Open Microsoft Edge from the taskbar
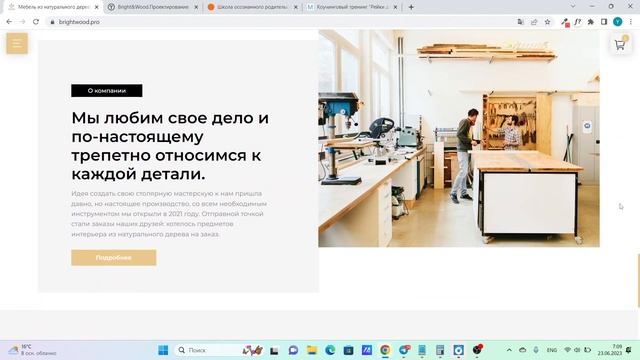The height and width of the screenshot is (360, 640). point(330,350)
